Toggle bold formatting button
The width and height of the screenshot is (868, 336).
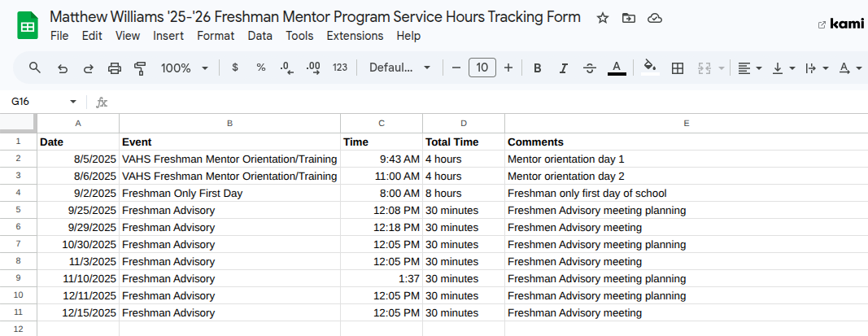pos(537,68)
